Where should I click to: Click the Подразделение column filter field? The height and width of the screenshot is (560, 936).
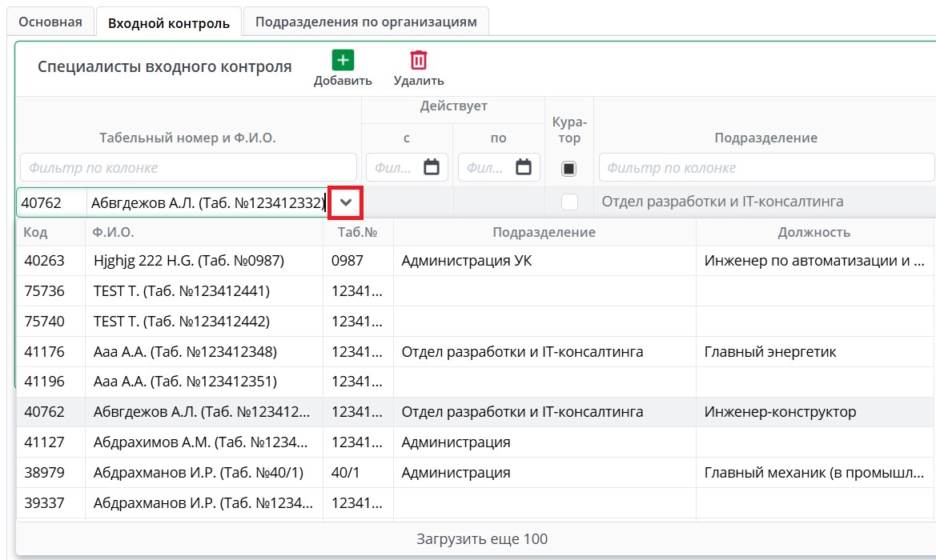[x=765, y=168]
